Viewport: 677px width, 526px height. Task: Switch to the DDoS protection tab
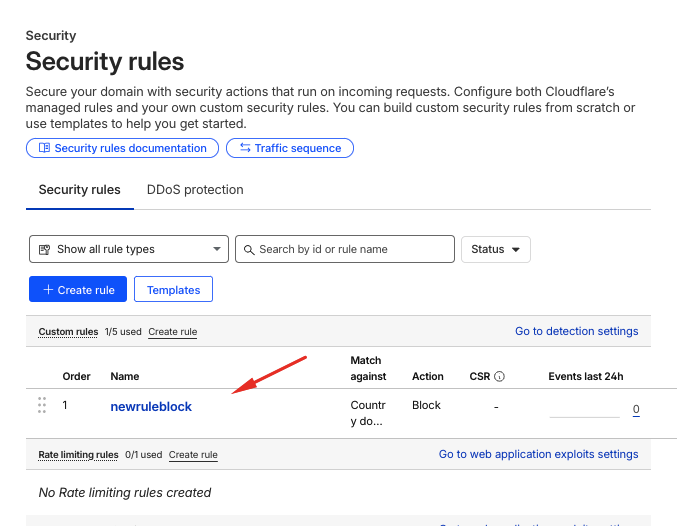click(195, 190)
